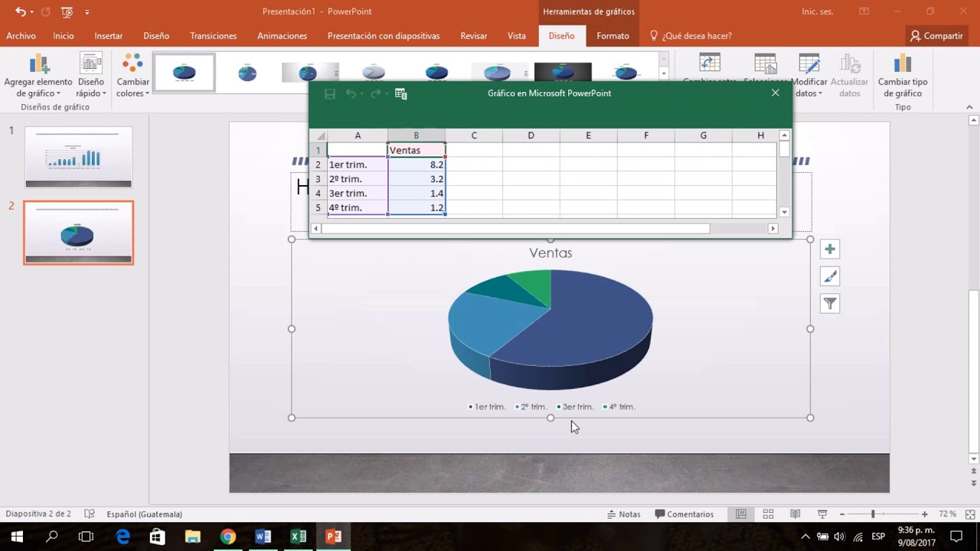Switch to the Insertar tab
The height and width of the screenshot is (551, 980).
click(x=109, y=36)
